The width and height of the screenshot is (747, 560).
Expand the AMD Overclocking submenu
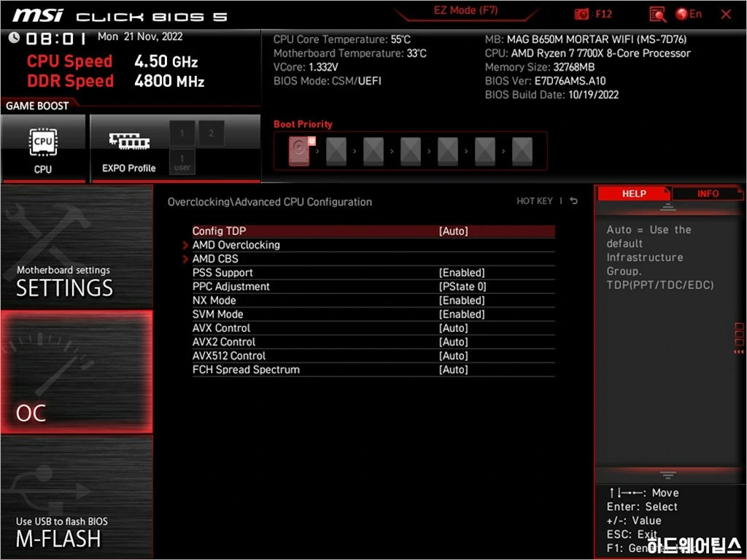[236, 245]
